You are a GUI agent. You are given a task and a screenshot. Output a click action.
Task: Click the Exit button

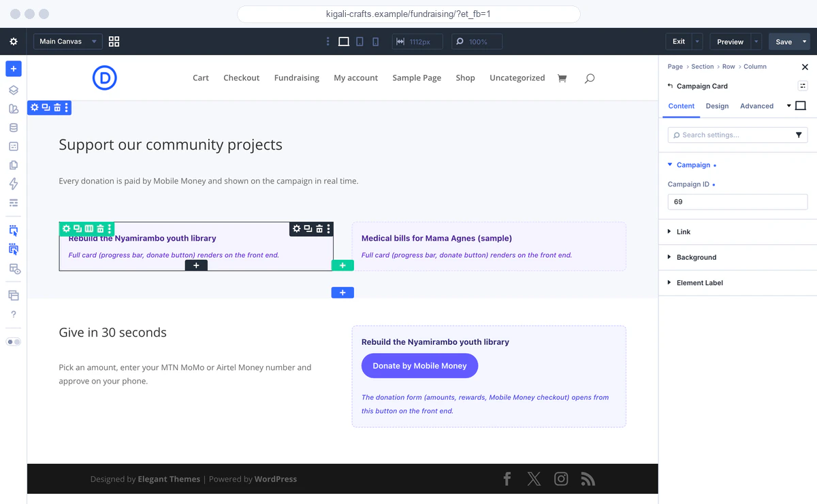click(679, 41)
